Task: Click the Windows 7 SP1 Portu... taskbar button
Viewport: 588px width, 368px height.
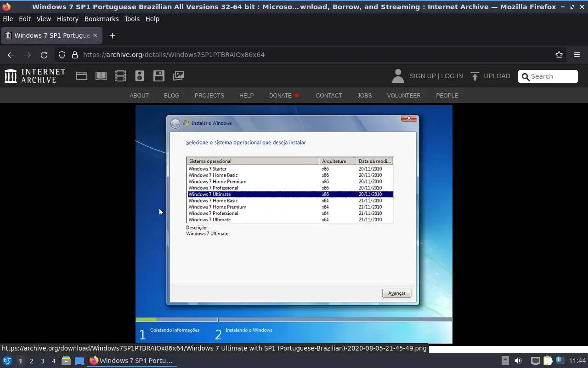Action: click(x=132, y=361)
